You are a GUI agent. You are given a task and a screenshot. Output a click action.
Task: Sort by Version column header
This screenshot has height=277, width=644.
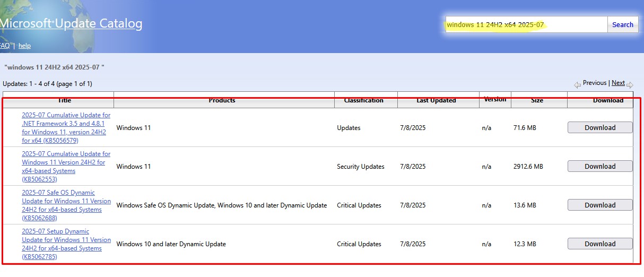click(495, 99)
